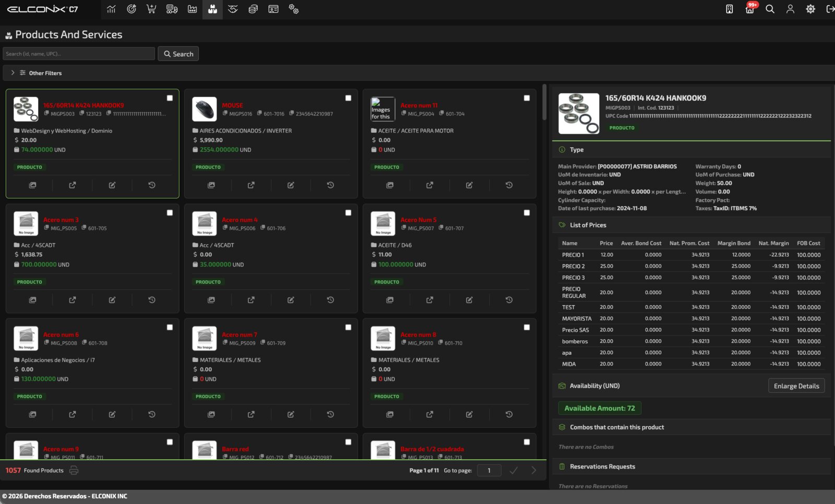Focus the product search input field
This screenshot has width=835, height=504.
(79, 54)
